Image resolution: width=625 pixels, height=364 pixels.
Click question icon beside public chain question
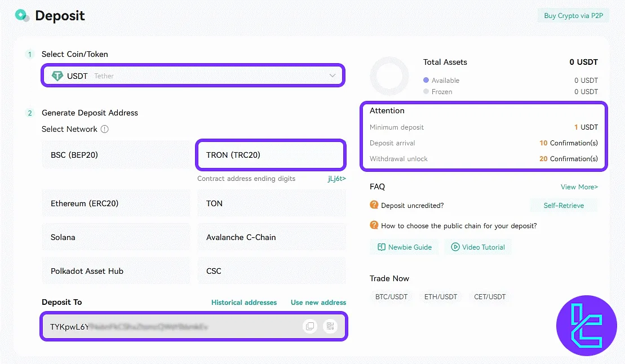tap(374, 225)
